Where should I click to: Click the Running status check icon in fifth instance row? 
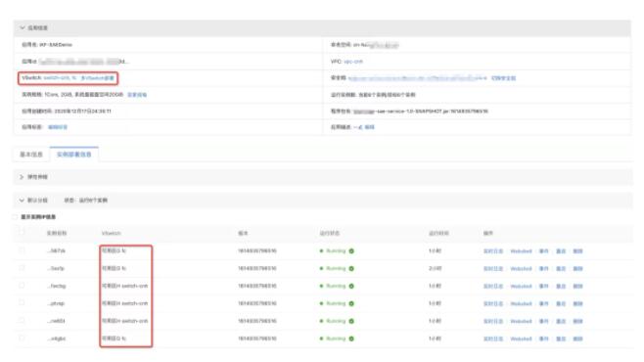(351, 321)
